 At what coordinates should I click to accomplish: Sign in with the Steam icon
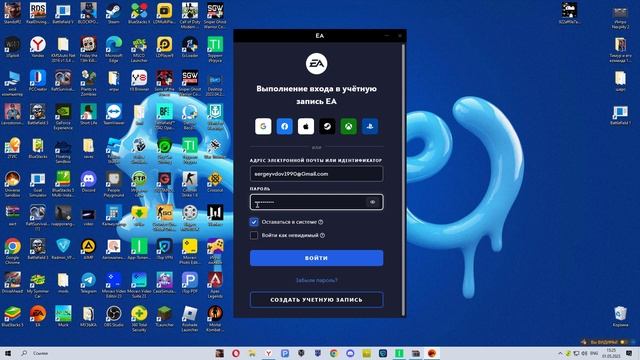click(x=327, y=127)
